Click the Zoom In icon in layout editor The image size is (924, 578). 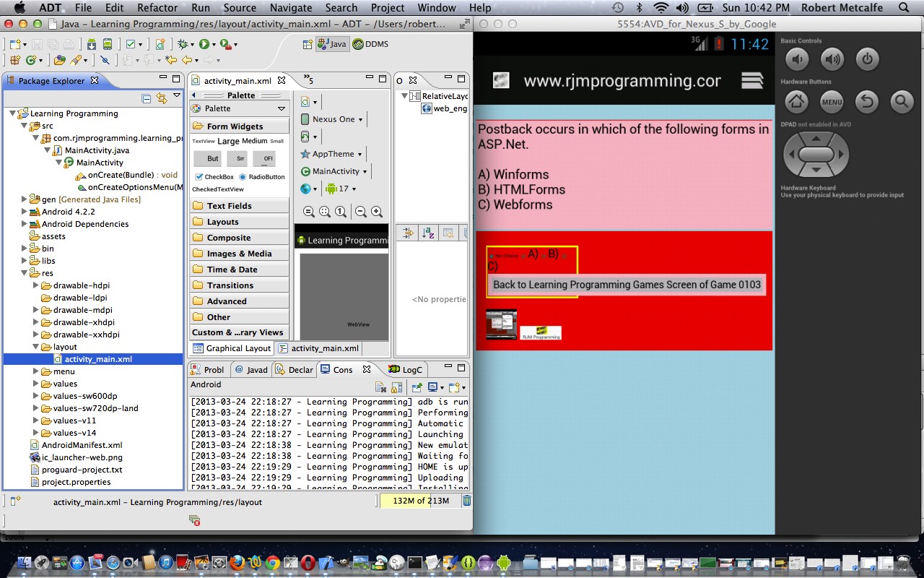tap(376, 212)
